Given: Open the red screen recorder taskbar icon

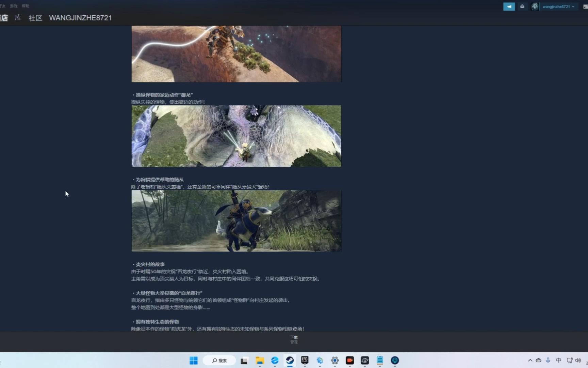Looking at the screenshot, I should point(350,361).
